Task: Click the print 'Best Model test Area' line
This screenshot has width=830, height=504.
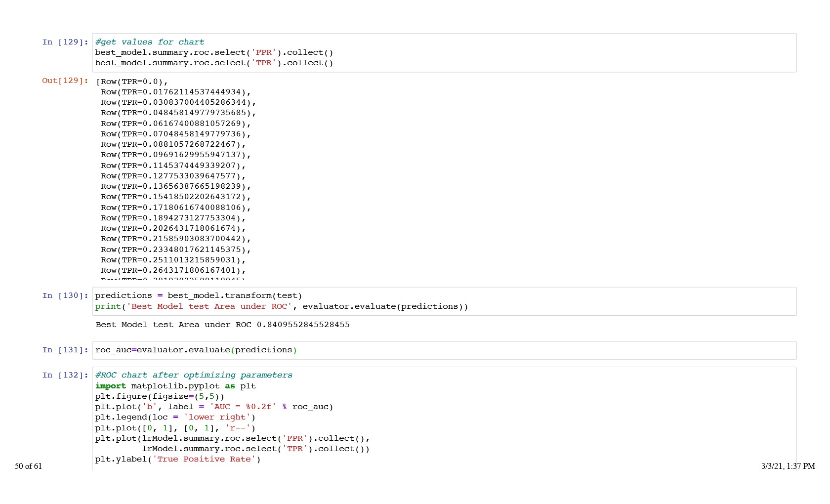Action: (x=281, y=306)
